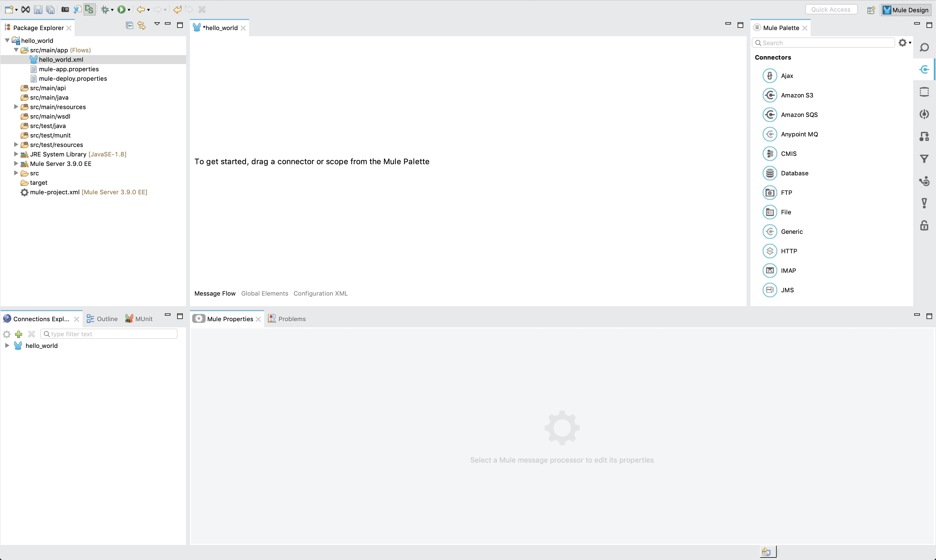Select mule-app.properties file
Viewport: 936px width, 560px height.
(69, 69)
